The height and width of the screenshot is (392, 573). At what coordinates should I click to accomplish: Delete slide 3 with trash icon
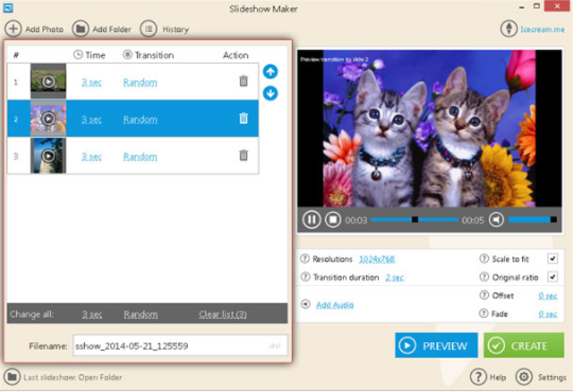tap(243, 155)
